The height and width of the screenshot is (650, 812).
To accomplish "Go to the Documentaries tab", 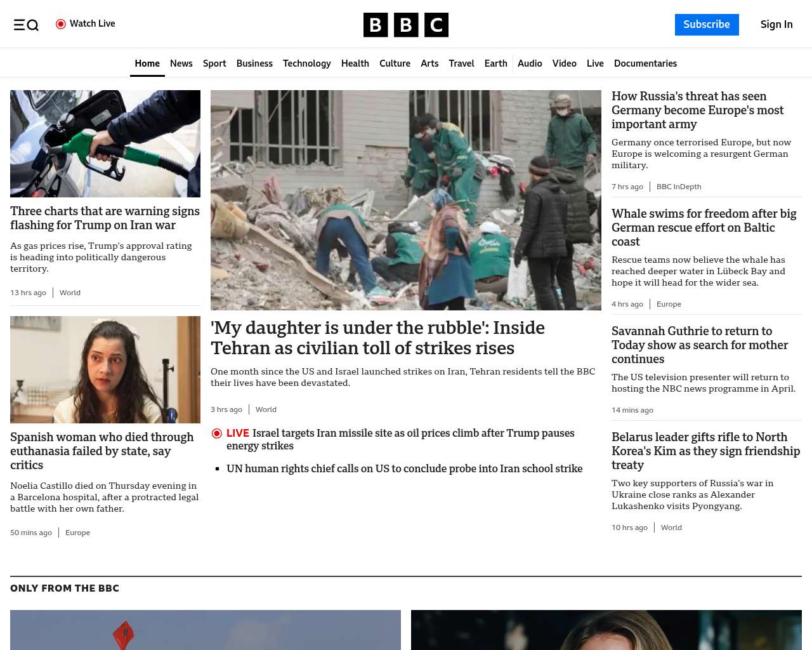I will point(645,63).
